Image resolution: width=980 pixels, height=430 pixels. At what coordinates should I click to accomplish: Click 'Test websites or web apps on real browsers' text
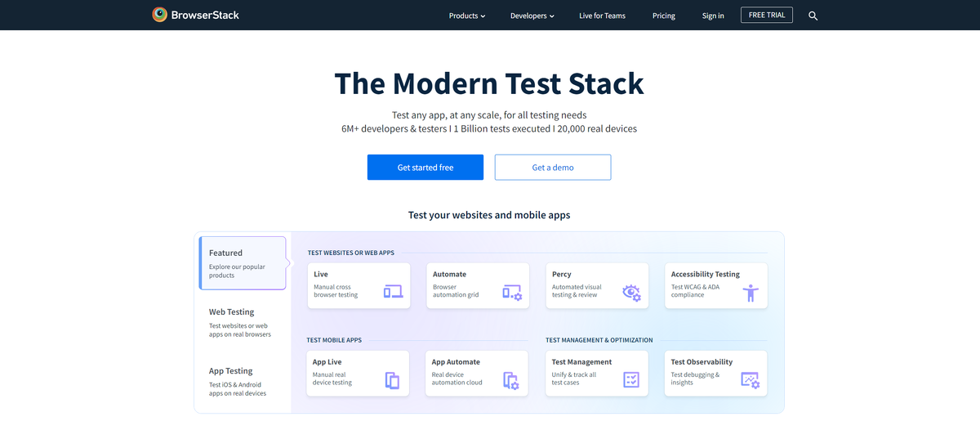coord(240,330)
